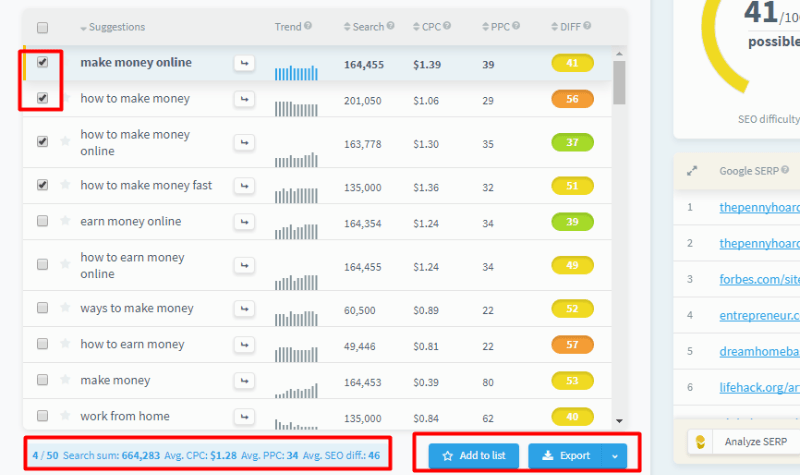800x475 pixels.
Task: Click PPC column help icon
Action: [516, 26]
